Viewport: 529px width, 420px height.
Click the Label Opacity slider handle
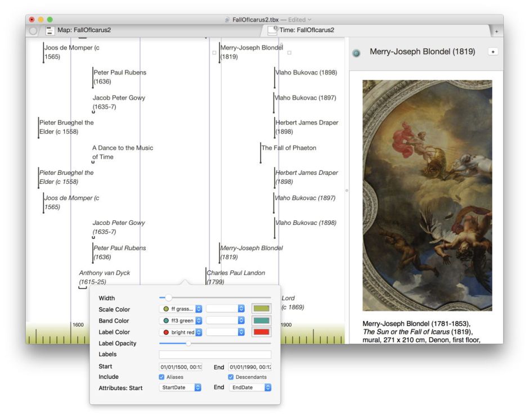pyautogui.click(x=188, y=343)
